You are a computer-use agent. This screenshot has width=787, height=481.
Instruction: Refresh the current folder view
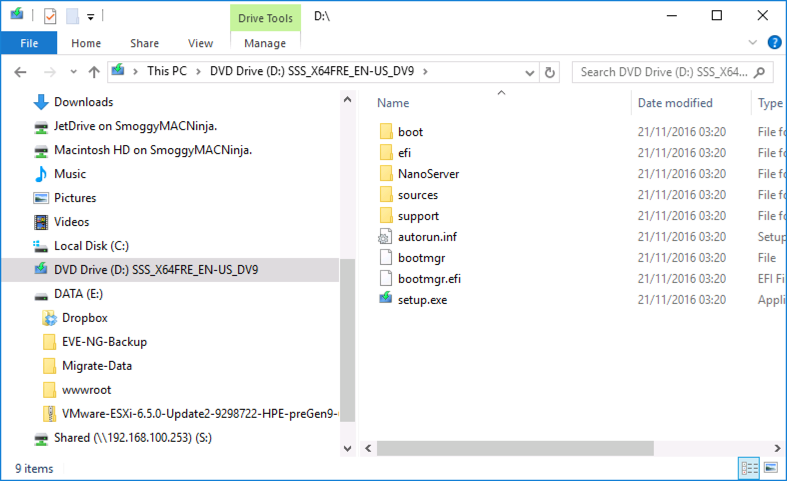tap(550, 73)
